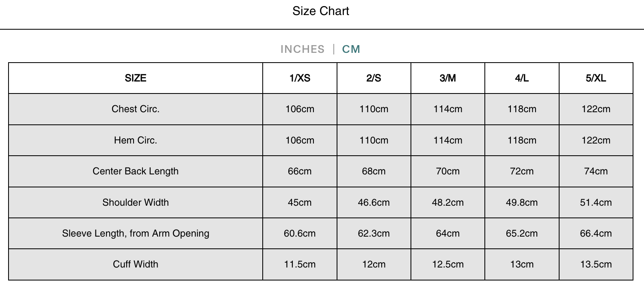Click the 45cm Shoulder Width cell

coord(300,202)
